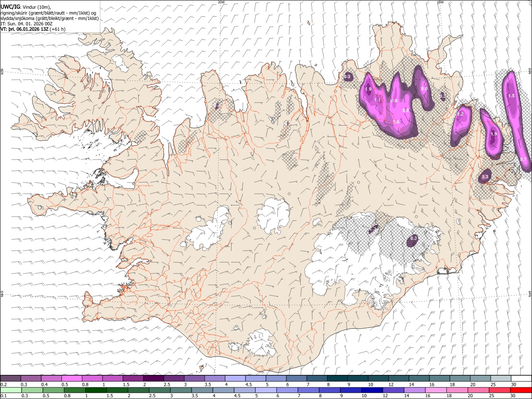
Task: Click the pale green 0.1 rain legend swatch
Action: coord(11,390)
